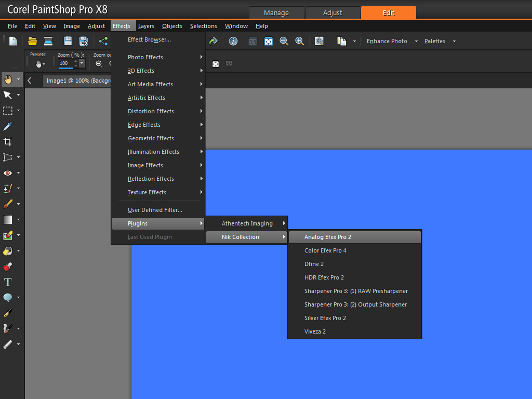
Task: Select the Dropper tool
Action: point(9,126)
